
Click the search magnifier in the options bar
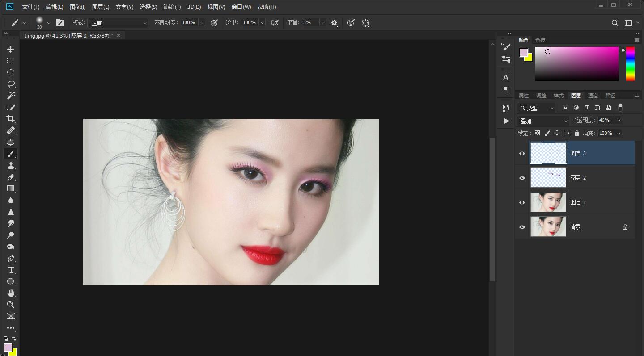point(614,22)
